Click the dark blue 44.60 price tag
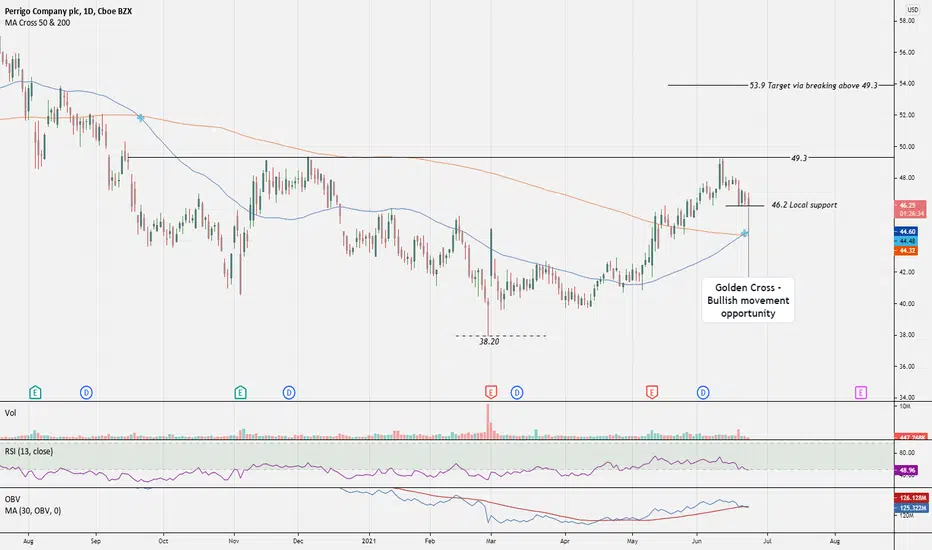This screenshot has width=932, height=550. (906, 231)
